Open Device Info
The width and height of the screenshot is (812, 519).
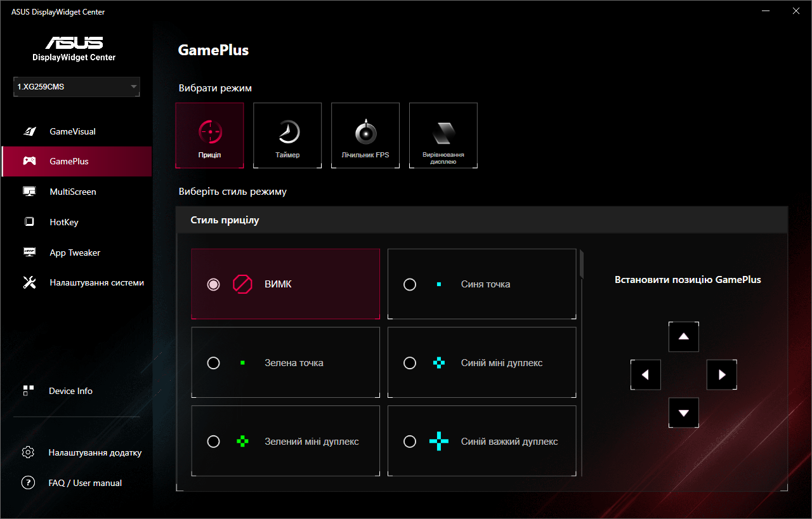coord(70,390)
